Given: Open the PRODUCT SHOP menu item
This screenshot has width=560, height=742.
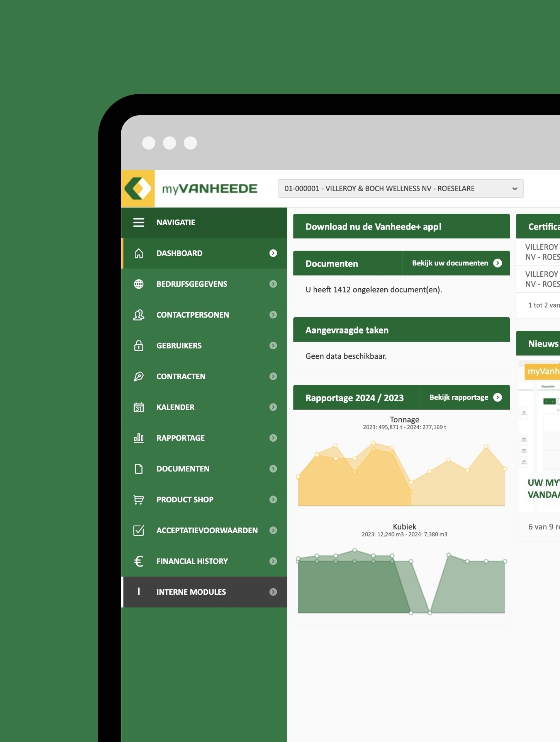Looking at the screenshot, I should tap(204, 500).
